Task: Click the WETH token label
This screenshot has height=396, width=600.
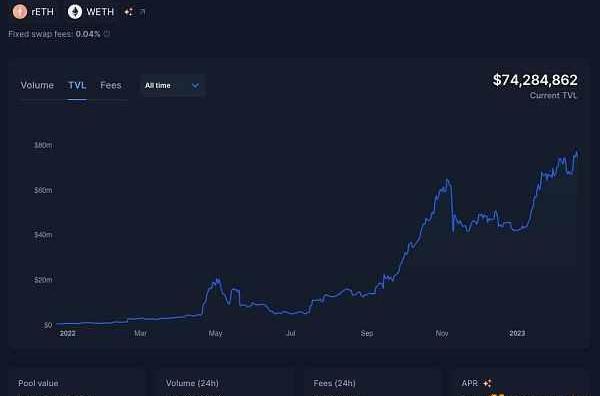Action: (100, 12)
